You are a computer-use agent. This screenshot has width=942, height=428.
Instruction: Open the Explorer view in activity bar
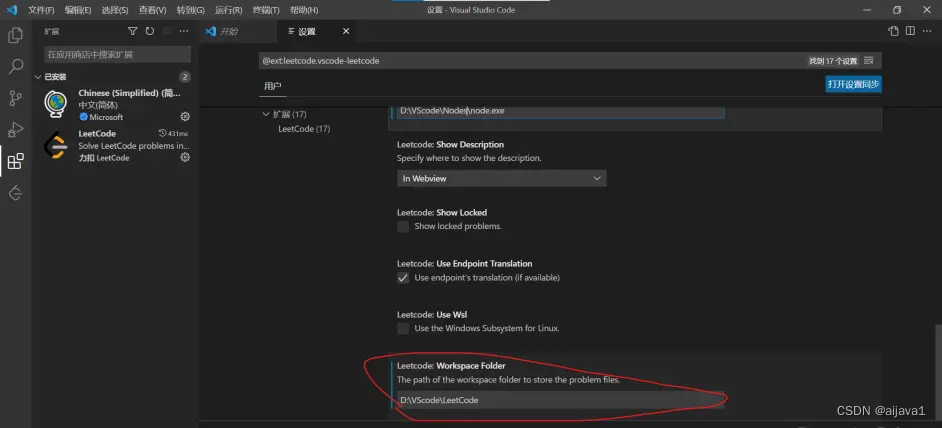[x=16, y=35]
